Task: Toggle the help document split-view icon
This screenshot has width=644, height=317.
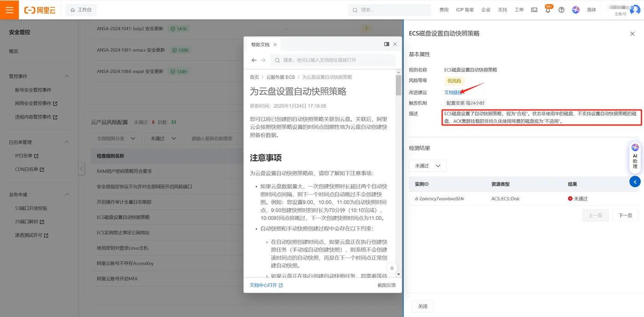Action: click(387, 44)
